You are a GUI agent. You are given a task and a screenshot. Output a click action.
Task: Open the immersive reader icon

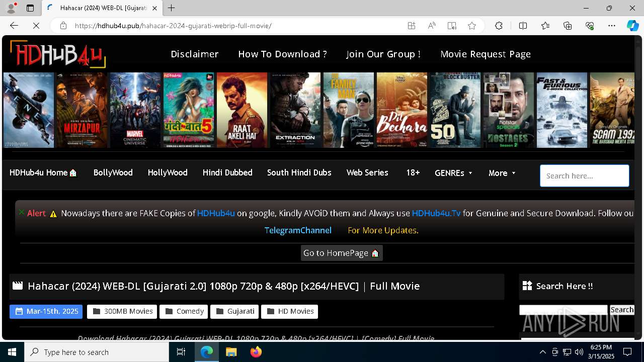click(452, 26)
